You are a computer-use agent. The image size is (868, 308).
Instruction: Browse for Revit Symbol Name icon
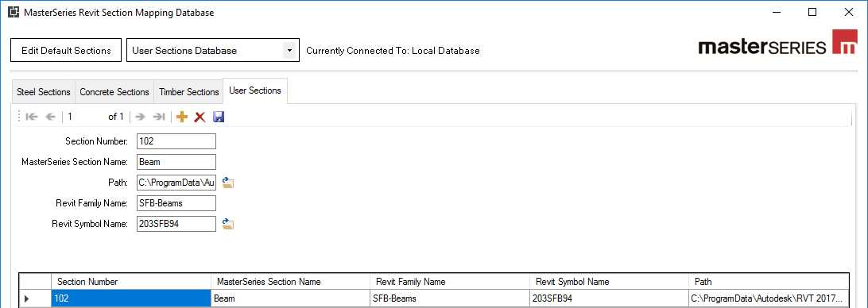pos(228,223)
